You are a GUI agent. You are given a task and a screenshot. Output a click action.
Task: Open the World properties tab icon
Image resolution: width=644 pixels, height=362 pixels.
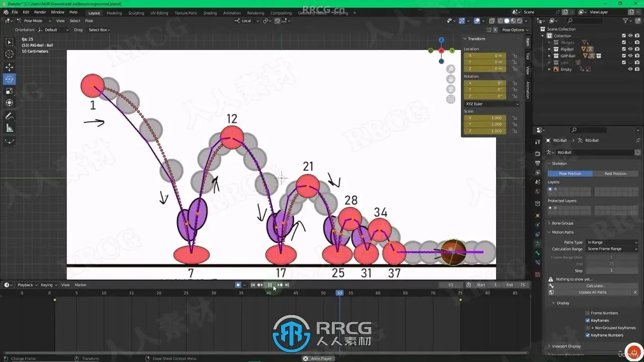coord(538,191)
